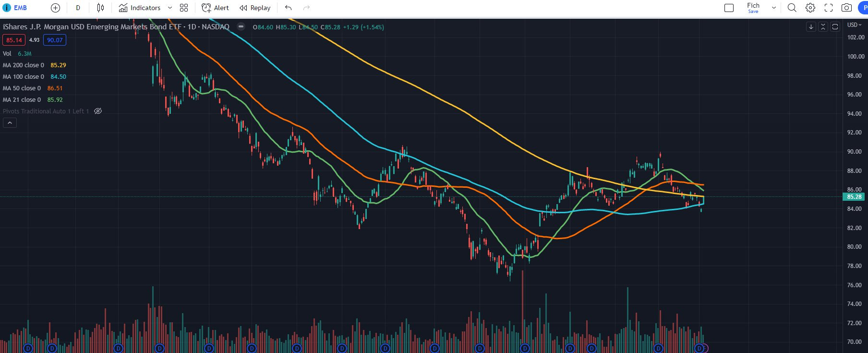The height and width of the screenshot is (353, 868).
Task: Click the rightmost D dividend marker
Action: [699, 348]
